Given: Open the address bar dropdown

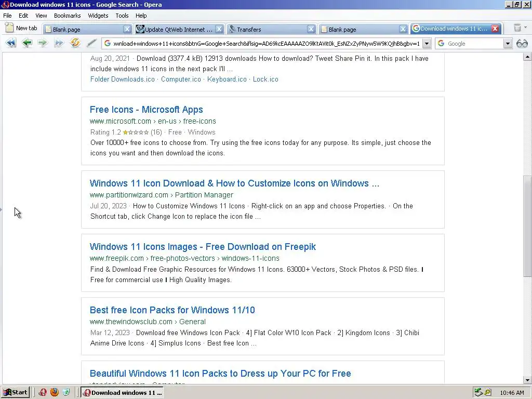Looking at the screenshot, I should pos(427,44).
